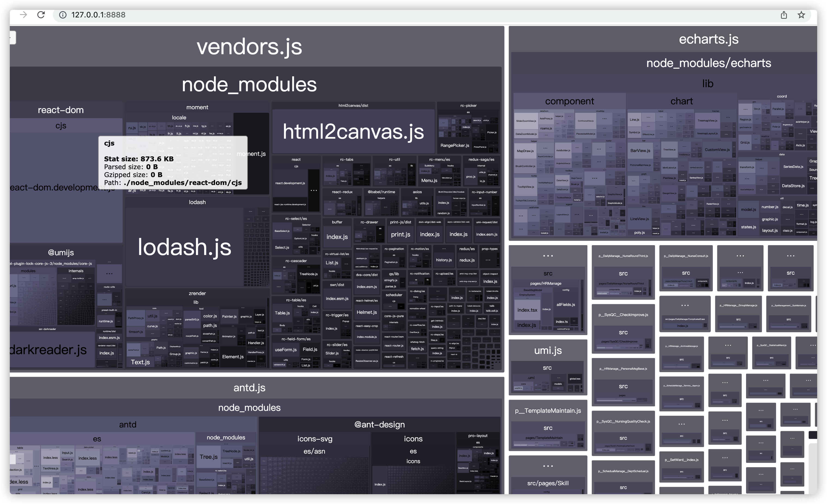The image size is (827, 504).
Task: Click Menu.js block in rc-menu
Action: pos(429,181)
